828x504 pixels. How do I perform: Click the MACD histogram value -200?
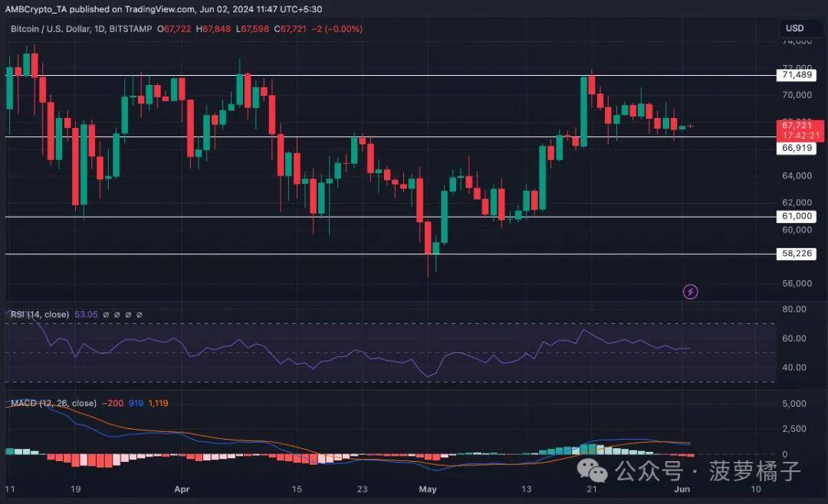pyautogui.click(x=113, y=404)
